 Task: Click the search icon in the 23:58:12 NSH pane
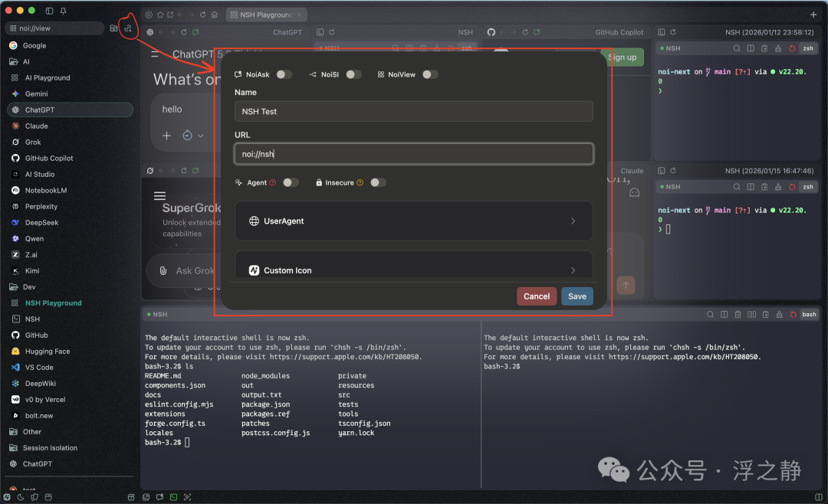tap(737, 48)
